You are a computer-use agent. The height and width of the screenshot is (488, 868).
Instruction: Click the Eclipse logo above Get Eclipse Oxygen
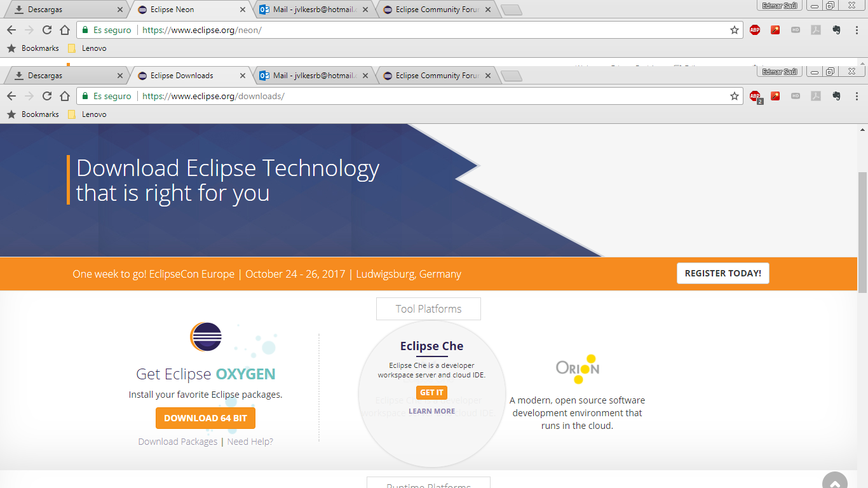(206, 337)
